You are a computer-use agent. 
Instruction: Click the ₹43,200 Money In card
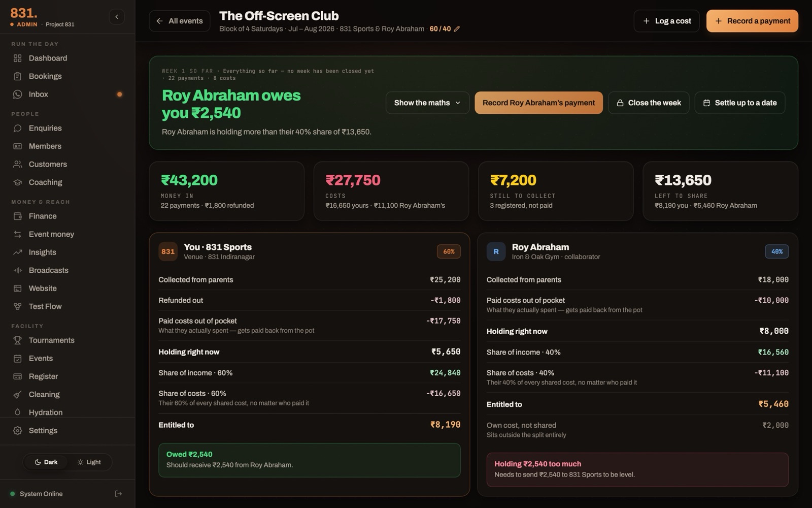[x=227, y=191]
